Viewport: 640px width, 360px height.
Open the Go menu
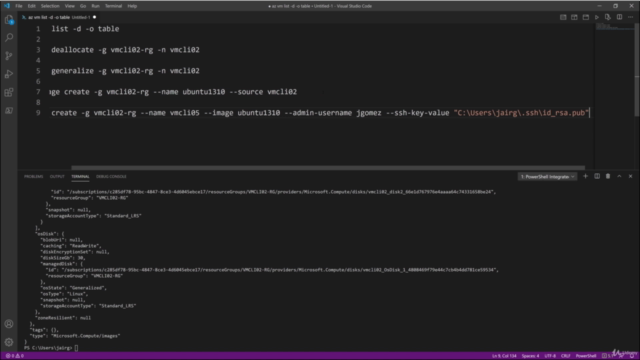[x=83, y=6]
